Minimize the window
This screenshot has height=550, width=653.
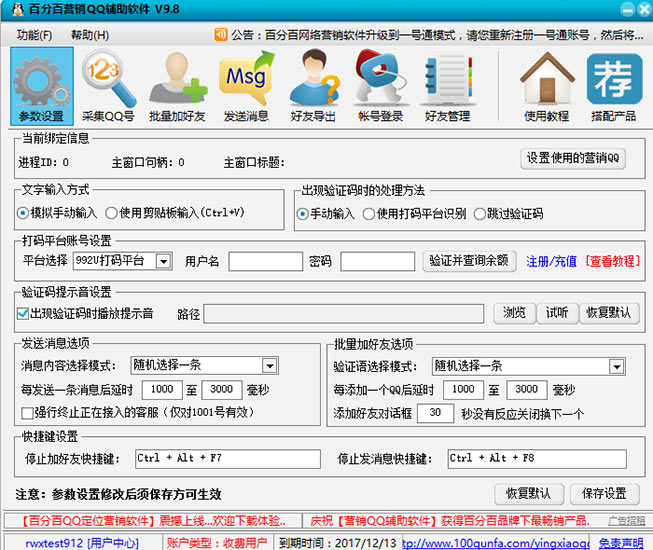tap(627, 10)
